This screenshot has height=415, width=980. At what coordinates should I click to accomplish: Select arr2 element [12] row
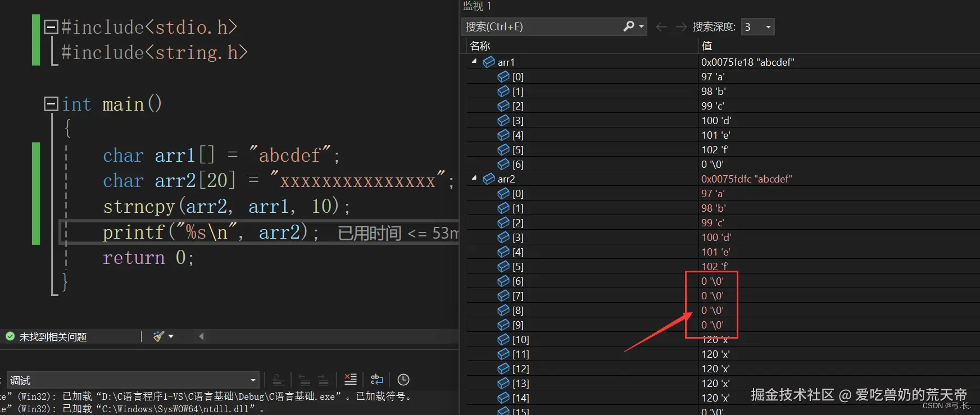click(x=723, y=368)
